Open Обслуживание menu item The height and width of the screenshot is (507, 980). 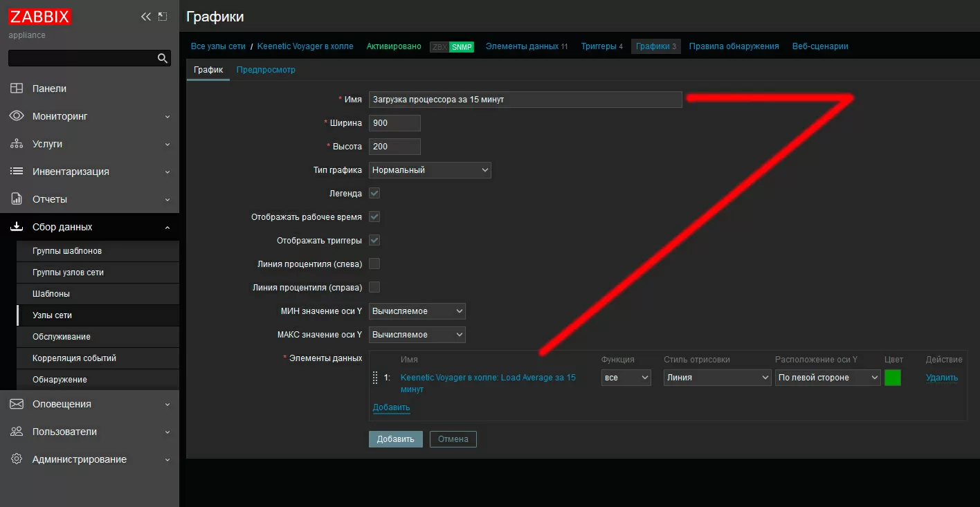[98, 337]
